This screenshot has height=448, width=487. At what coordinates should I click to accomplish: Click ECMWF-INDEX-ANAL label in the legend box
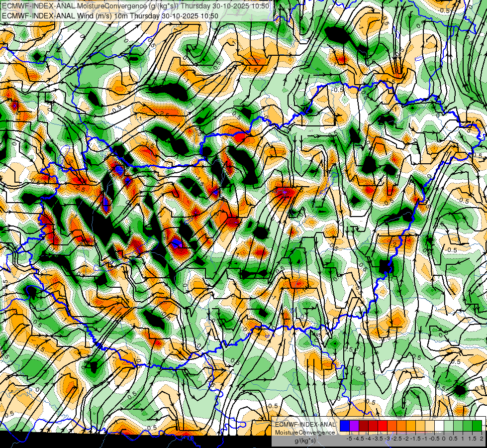click(305, 425)
